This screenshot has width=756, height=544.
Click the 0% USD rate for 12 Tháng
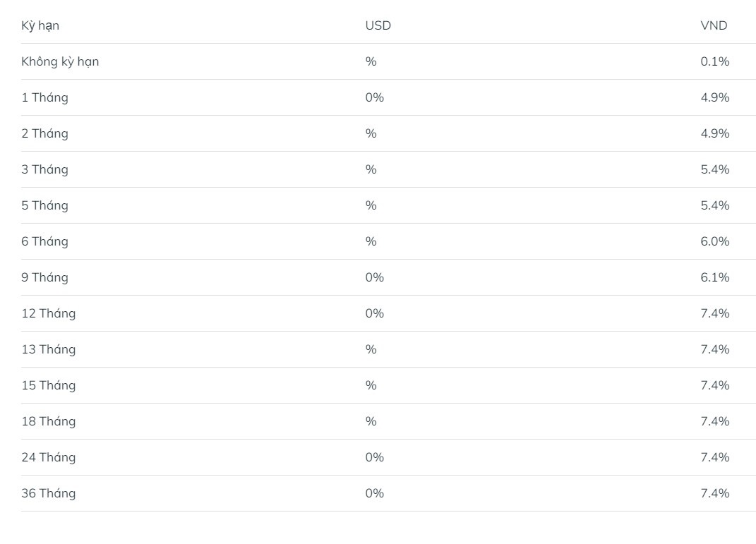tap(375, 314)
